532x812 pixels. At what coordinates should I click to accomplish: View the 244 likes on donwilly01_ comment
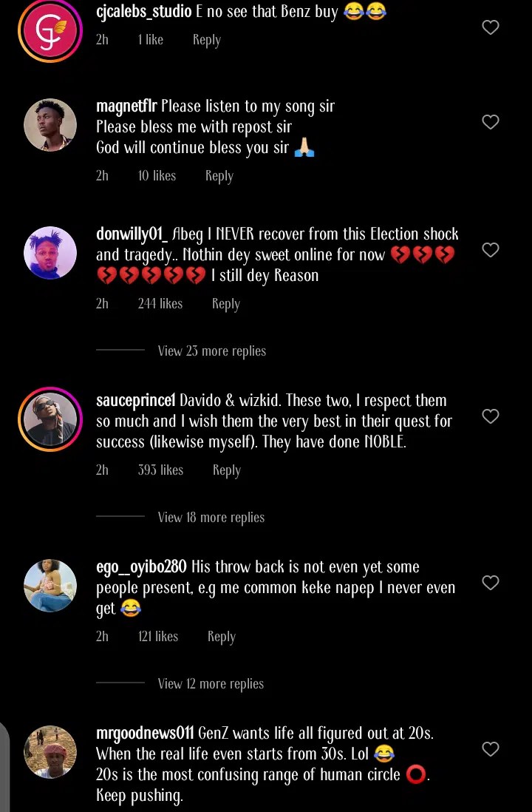coord(160,304)
